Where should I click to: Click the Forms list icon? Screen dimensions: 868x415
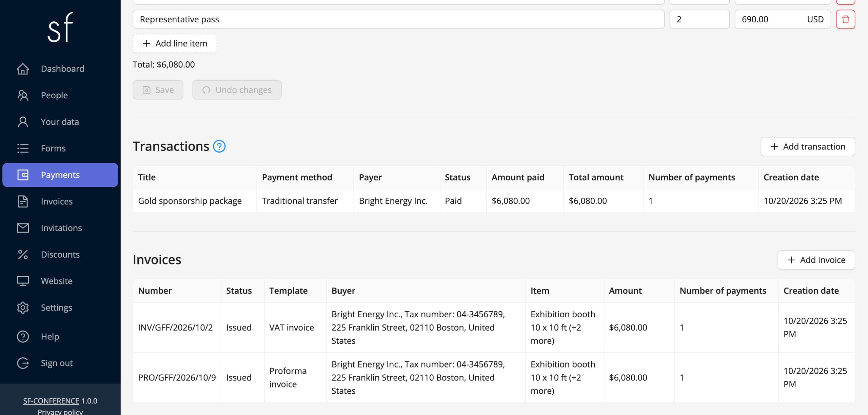23,148
